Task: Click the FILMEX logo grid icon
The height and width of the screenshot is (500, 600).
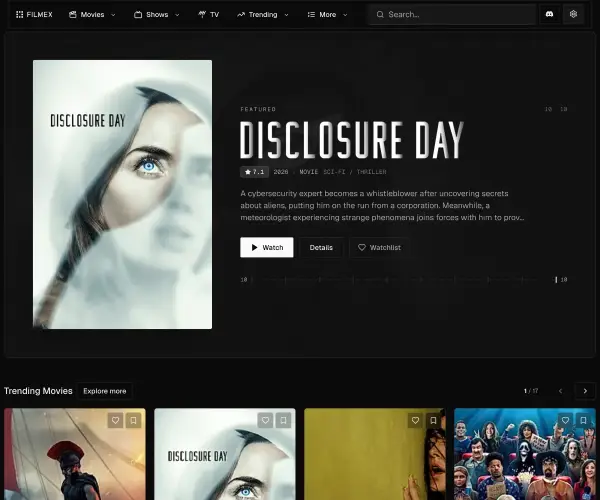Action: (x=20, y=15)
